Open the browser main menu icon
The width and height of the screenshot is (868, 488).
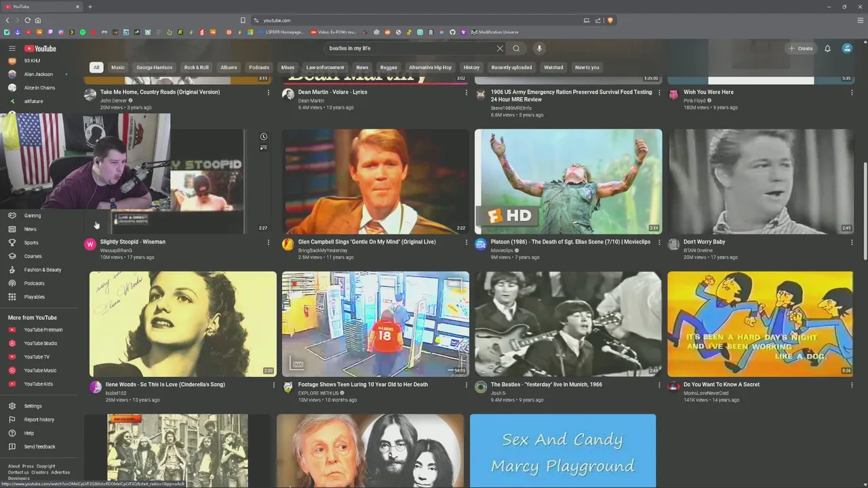860,20
